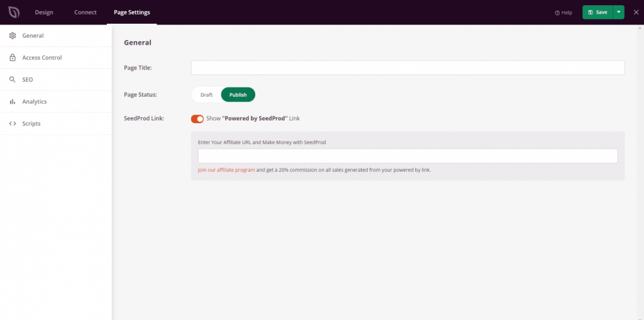644x320 pixels.
Task: Click the Page Title label
Action: pos(138,68)
